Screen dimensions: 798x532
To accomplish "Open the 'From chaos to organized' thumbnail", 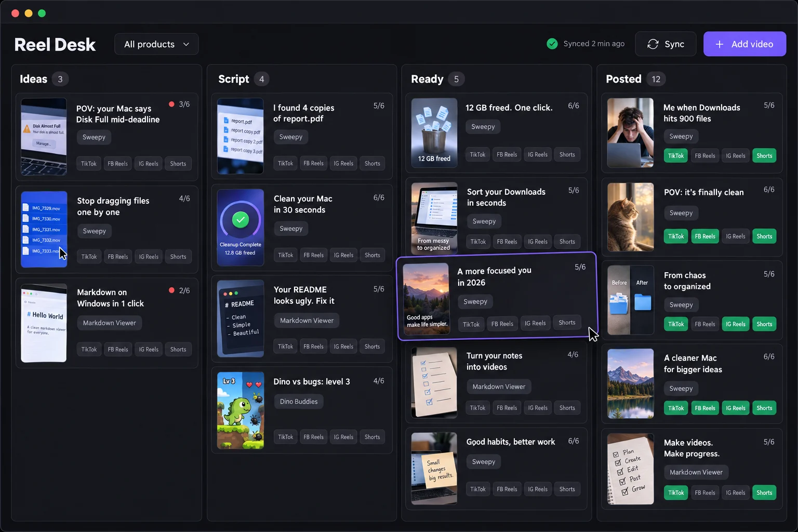I will click(631, 300).
